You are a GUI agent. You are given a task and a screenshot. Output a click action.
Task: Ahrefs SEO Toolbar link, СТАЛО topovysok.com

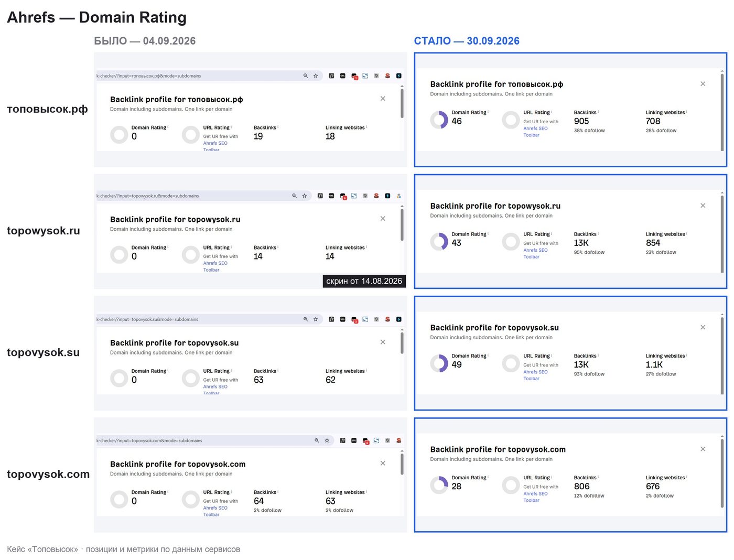[x=535, y=497]
